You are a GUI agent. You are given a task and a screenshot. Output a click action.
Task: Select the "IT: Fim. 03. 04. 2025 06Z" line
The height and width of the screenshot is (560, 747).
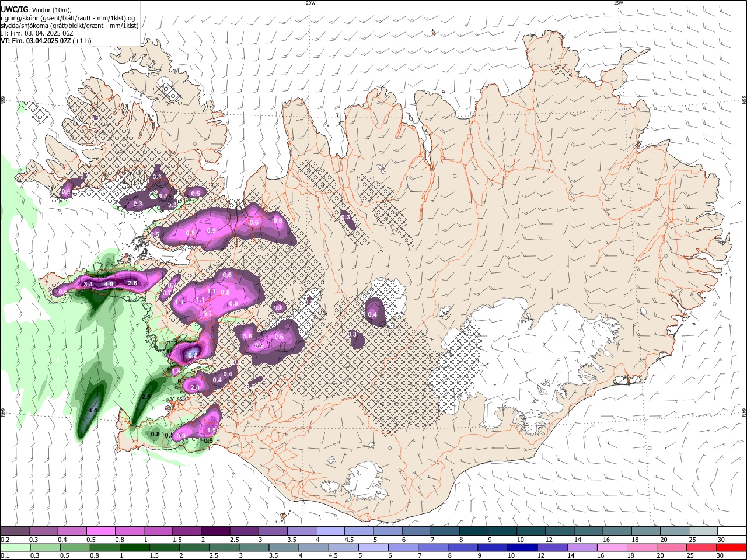37,34
